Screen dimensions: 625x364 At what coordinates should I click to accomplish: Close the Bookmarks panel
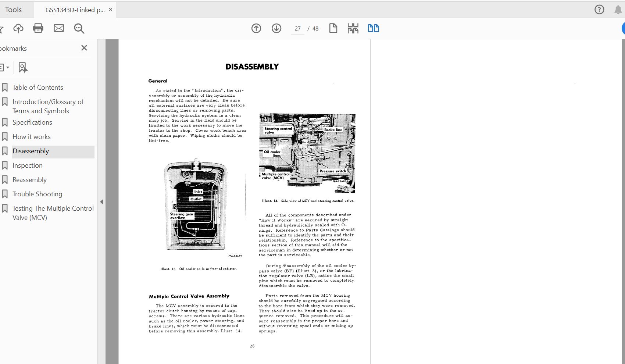(84, 48)
